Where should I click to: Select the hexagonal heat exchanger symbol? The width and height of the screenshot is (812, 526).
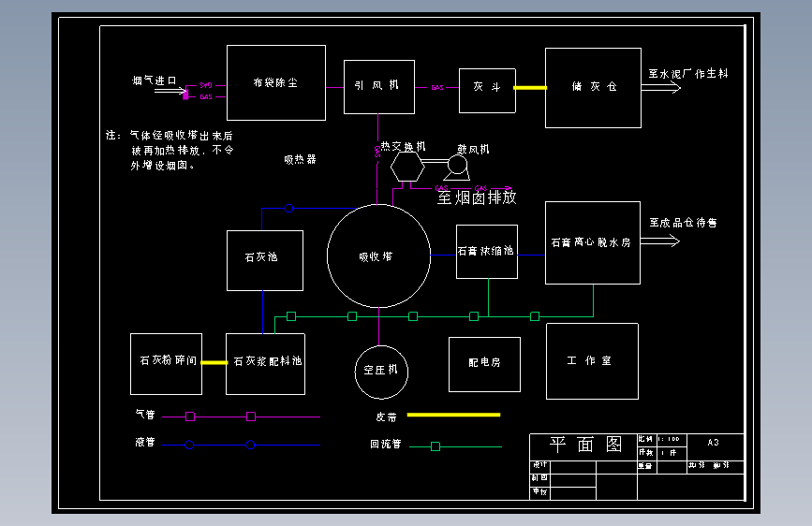coord(407,167)
